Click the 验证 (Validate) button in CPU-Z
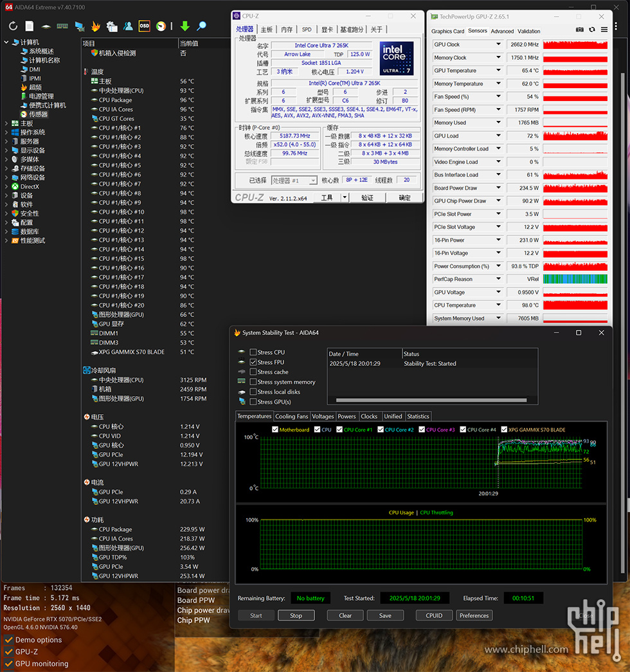The height and width of the screenshot is (672, 630). (x=367, y=197)
